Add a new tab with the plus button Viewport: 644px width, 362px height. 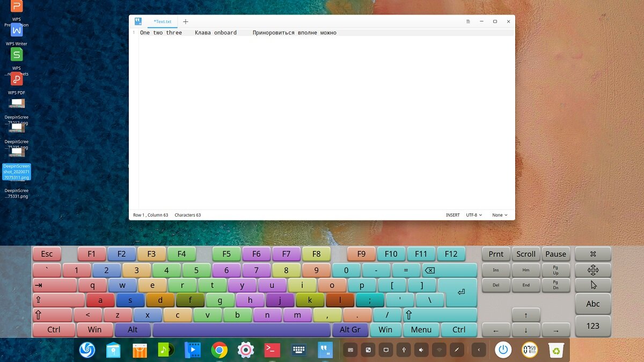pos(186,21)
